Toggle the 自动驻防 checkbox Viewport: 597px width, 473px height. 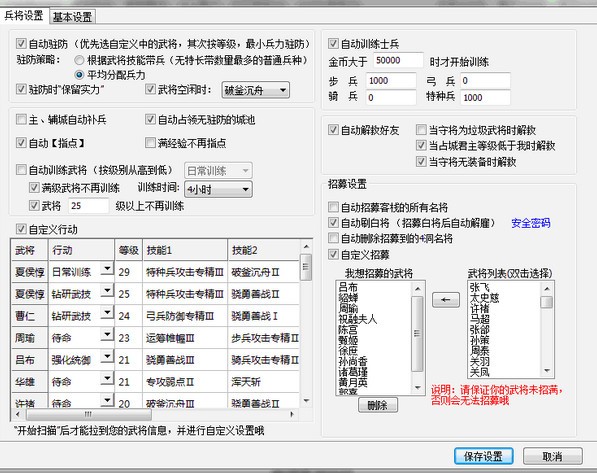click(21, 44)
